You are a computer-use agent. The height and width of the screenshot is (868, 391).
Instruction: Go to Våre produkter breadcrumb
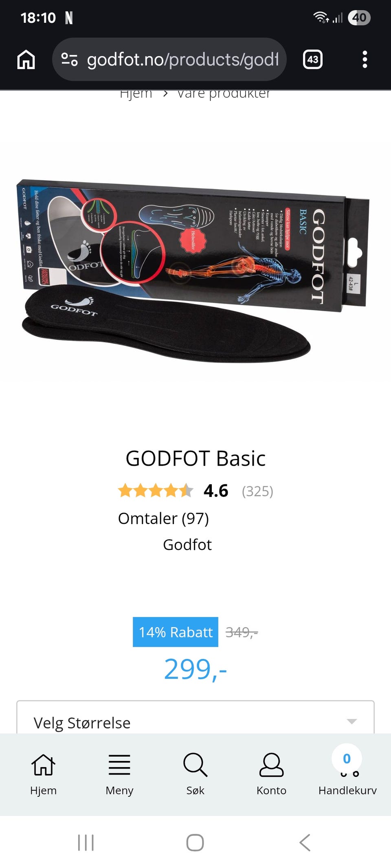[223, 94]
